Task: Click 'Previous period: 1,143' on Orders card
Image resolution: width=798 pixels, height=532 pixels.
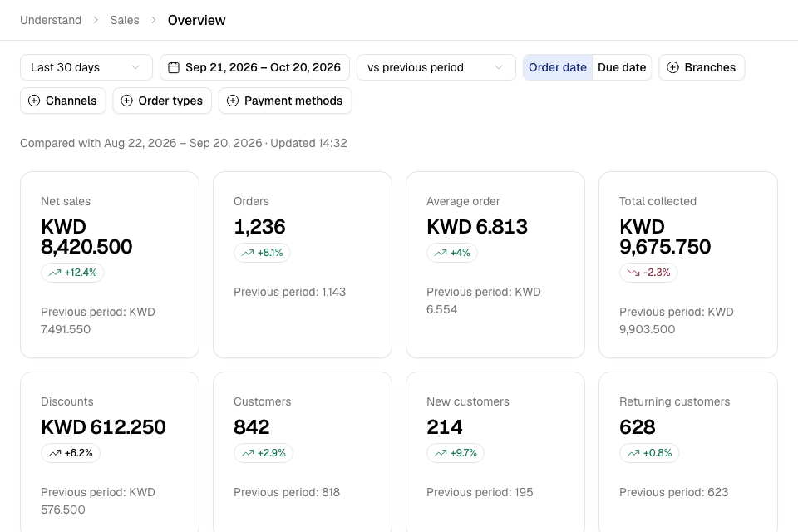Action: 289,293
